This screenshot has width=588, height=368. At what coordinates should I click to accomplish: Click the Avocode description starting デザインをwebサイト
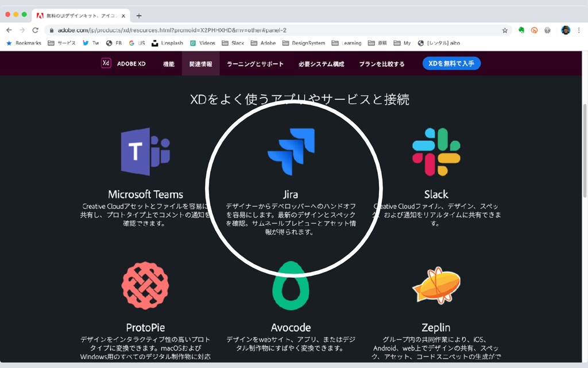point(291,344)
